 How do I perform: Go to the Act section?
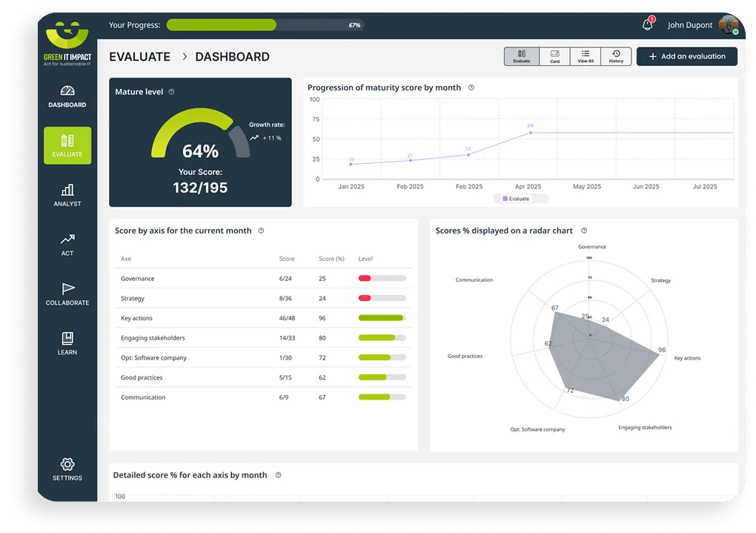pyautogui.click(x=67, y=245)
